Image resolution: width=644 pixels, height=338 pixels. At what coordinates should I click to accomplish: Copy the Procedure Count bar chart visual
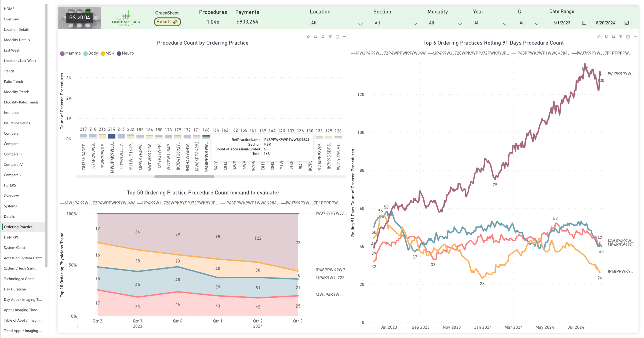pyautogui.click(x=315, y=37)
